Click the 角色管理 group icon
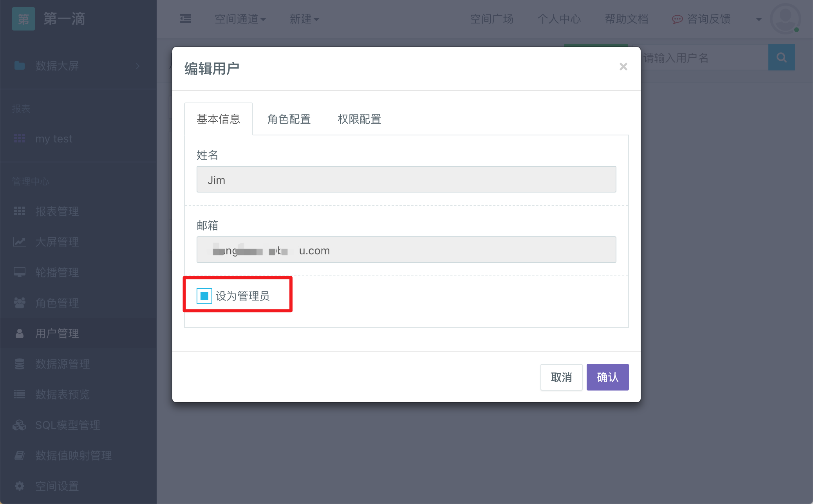 [20, 302]
